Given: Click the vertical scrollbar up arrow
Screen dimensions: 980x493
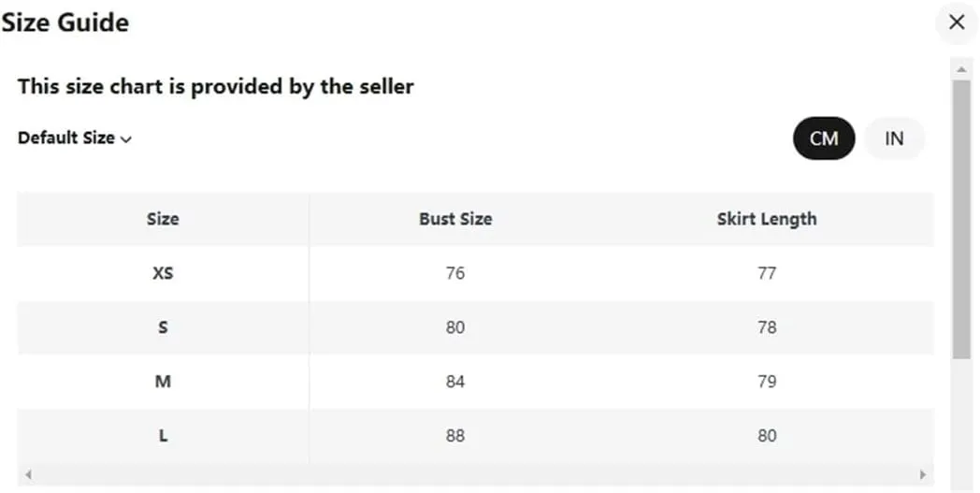Looking at the screenshot, I should tap(961, 69).
